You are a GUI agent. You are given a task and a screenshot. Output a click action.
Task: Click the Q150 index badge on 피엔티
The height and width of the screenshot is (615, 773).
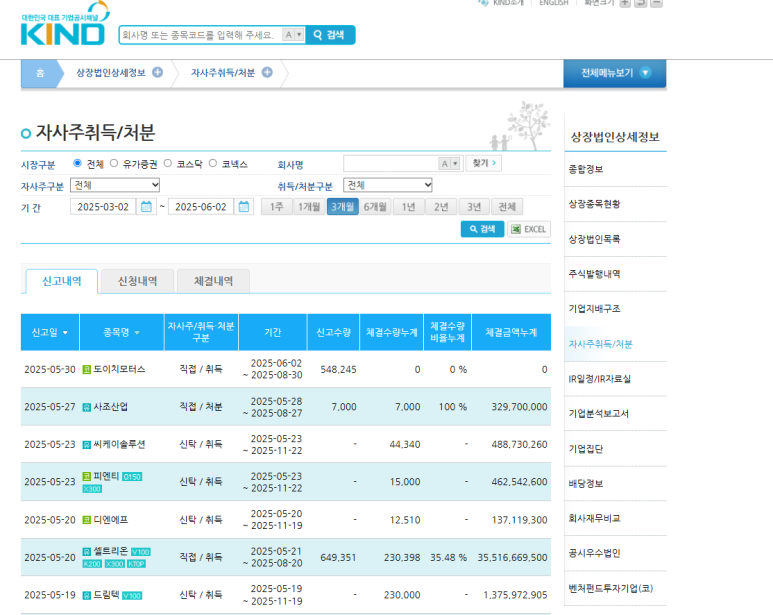pyautogui.click(x=132, y=477)
